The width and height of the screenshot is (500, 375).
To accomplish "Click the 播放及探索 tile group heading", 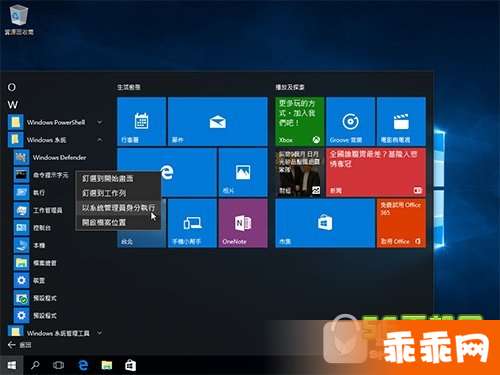I will tap(290, 87).
